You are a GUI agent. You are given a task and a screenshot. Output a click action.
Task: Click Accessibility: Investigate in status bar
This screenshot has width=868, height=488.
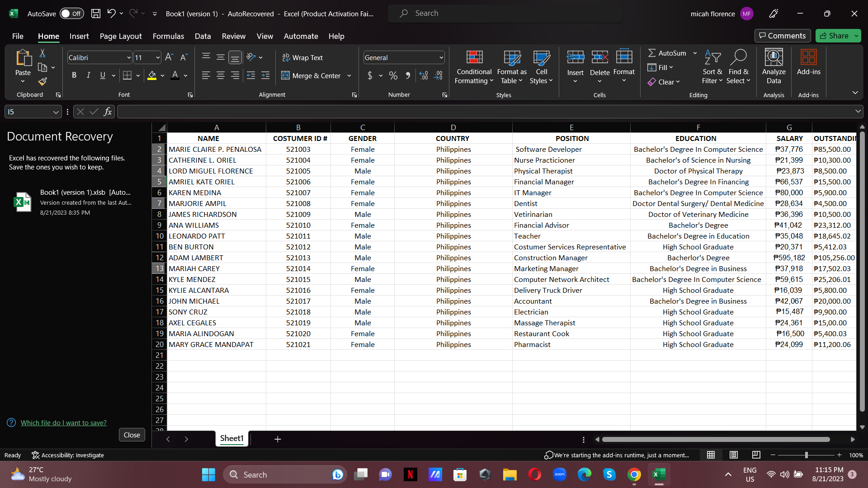pos(68,455)
